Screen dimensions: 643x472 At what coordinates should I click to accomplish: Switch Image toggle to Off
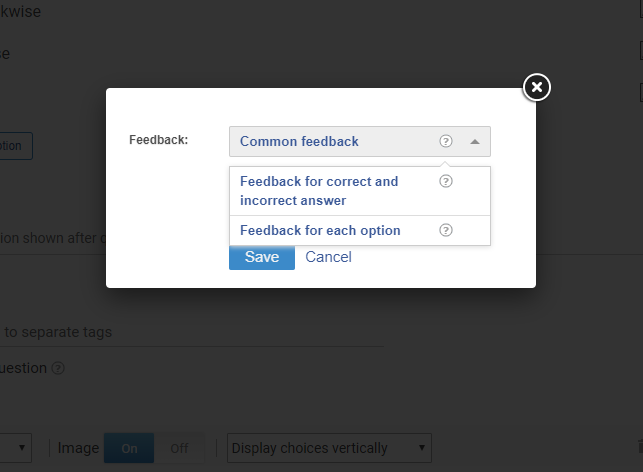pos(179,448)
